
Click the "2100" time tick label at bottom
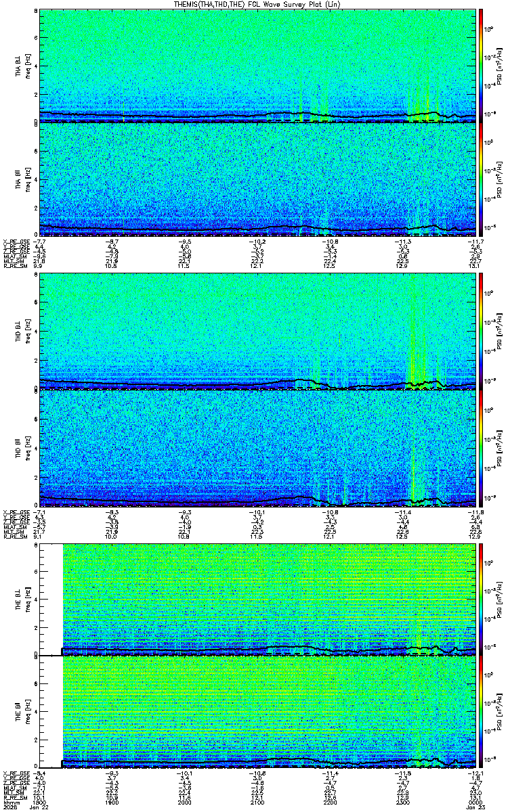(258, 801)
